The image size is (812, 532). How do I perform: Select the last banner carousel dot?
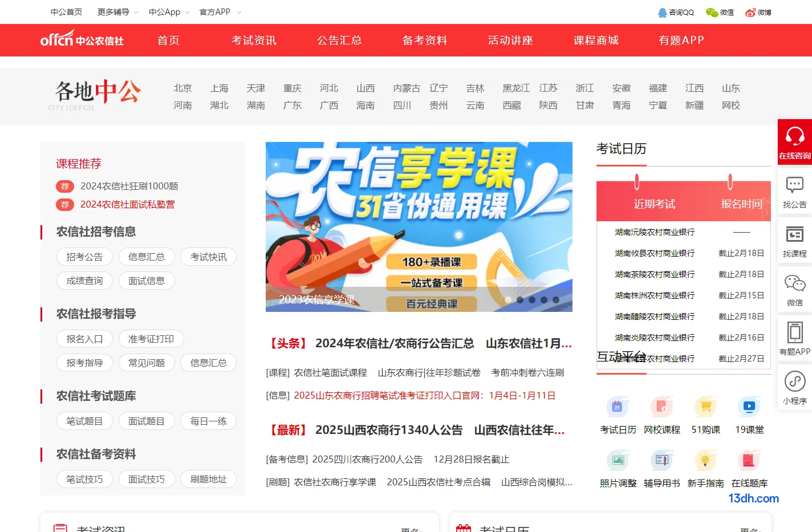tap(556, 299)
